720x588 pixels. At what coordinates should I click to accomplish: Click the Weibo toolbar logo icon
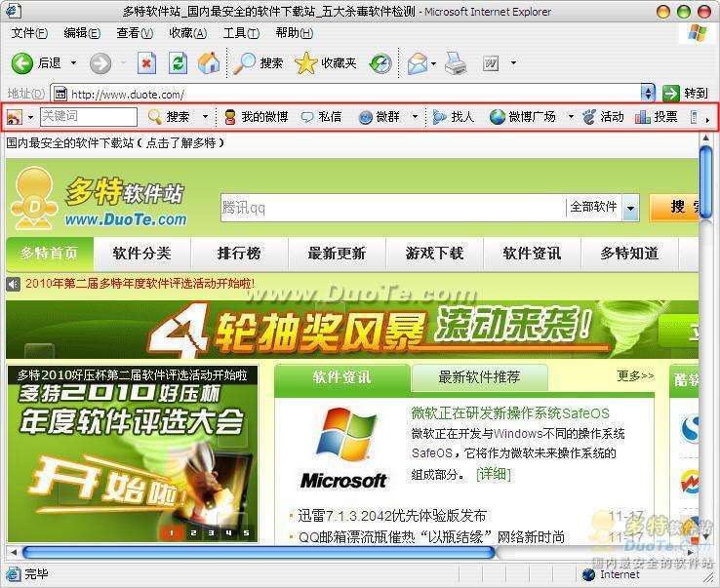point(15,117)
